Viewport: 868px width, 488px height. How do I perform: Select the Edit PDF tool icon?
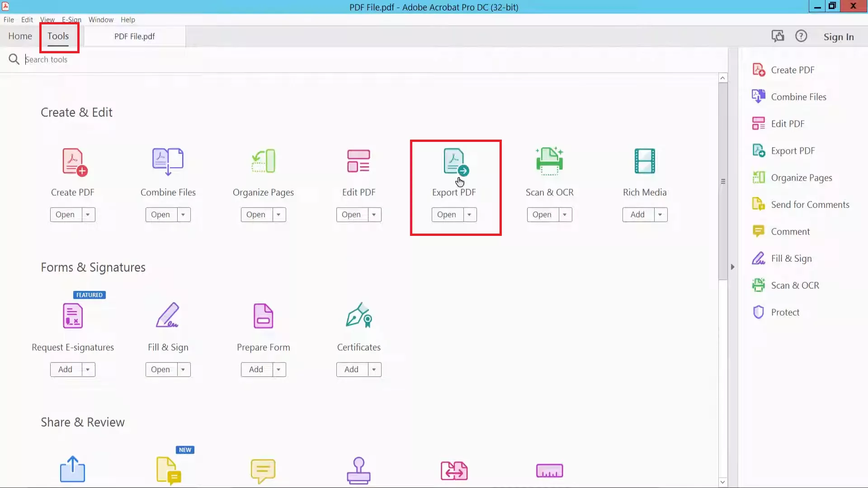click(x=359, y=161)
